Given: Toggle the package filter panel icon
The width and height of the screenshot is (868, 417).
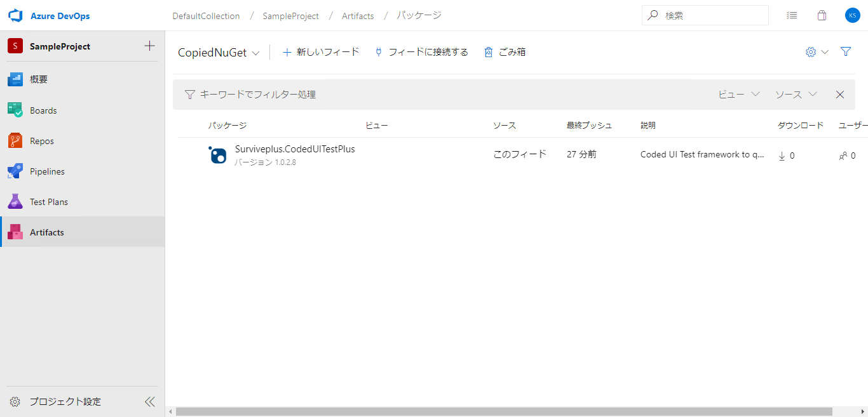Looking at the screenshot, I should click(x=846, y=51).
